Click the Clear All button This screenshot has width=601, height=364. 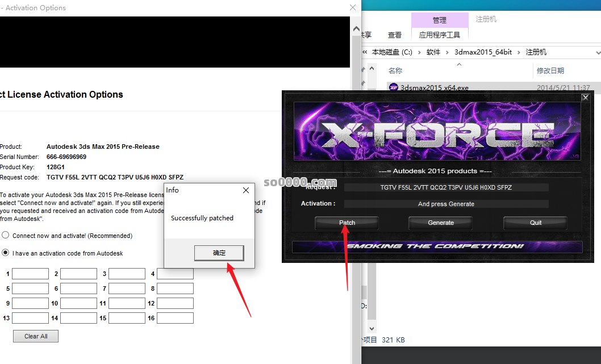[36, 336]
